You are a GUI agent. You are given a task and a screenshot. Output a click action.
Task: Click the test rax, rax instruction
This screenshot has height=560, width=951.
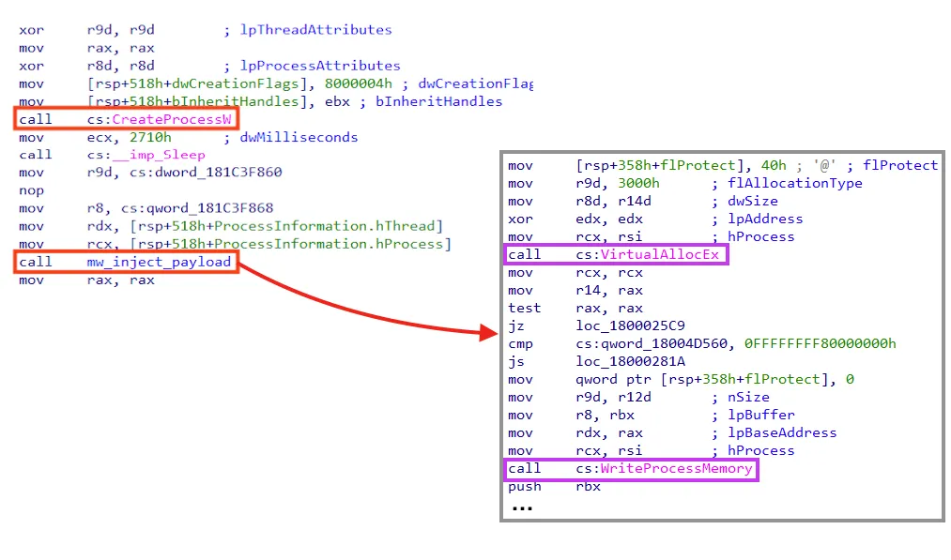[x=575, y=309]
